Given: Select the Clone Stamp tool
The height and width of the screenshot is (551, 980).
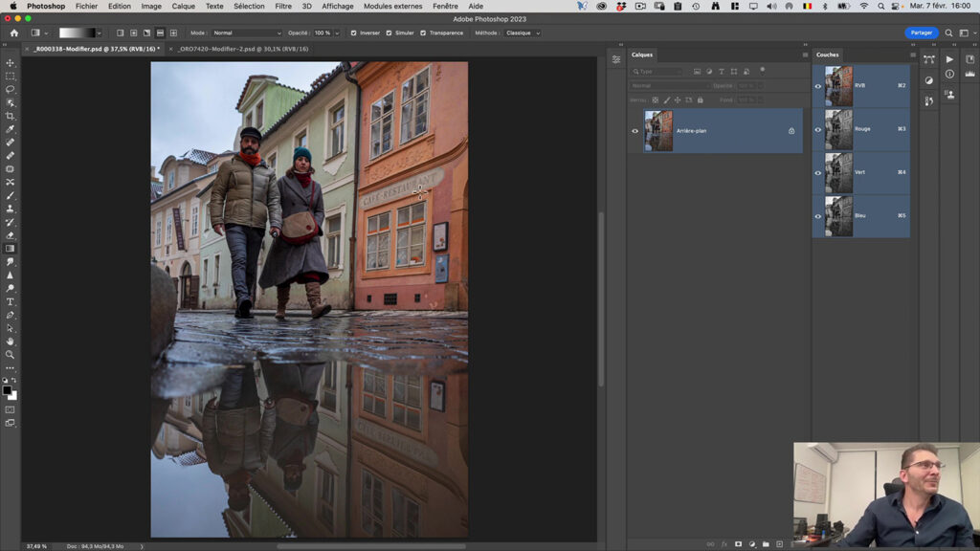Looking at the screenshot, I should coord(11,207).
